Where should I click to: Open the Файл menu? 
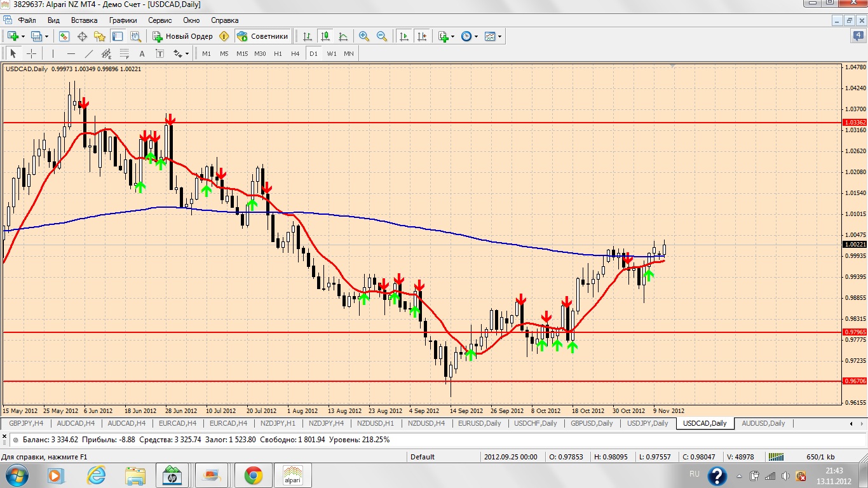pos(27,20)
